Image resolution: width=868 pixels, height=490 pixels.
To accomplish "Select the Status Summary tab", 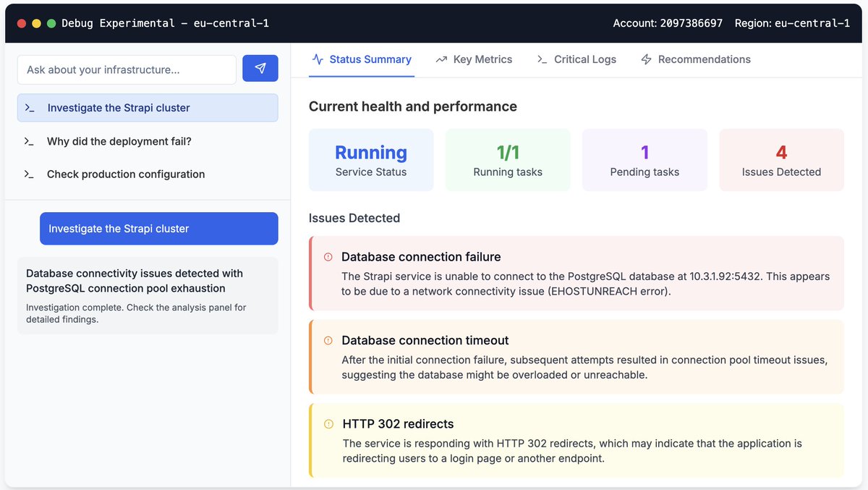I will (x=370, y=59).
